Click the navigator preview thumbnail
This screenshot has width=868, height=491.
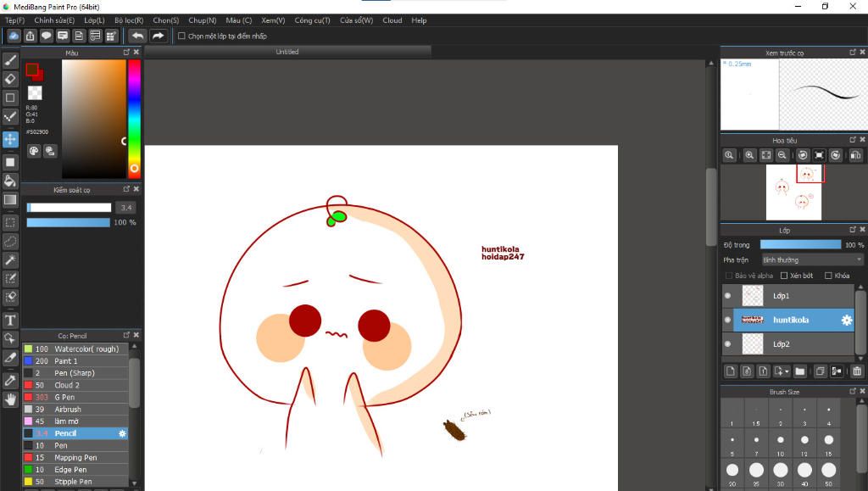[793, 192]
